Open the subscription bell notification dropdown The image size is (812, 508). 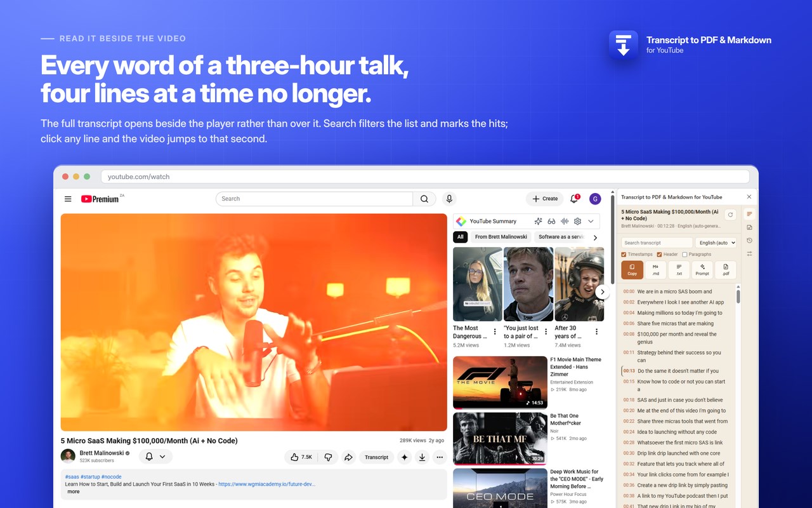point(155,457)
